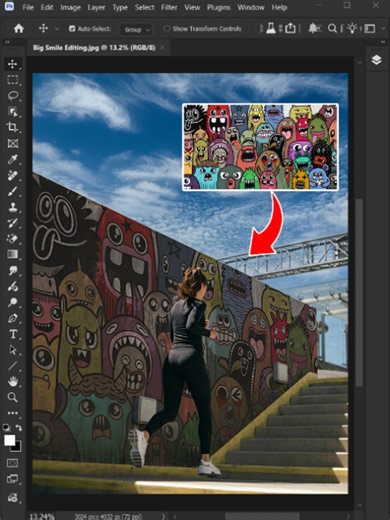The image size is (390, 520).
Task: Open the View menu
Action: click(192, 7)
